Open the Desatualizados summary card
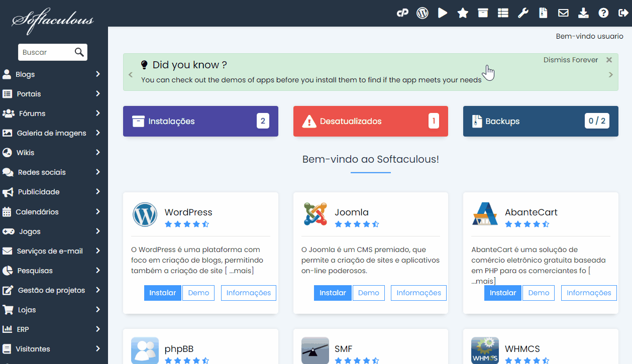The image size is (632, 364). [x=371, y=121]
